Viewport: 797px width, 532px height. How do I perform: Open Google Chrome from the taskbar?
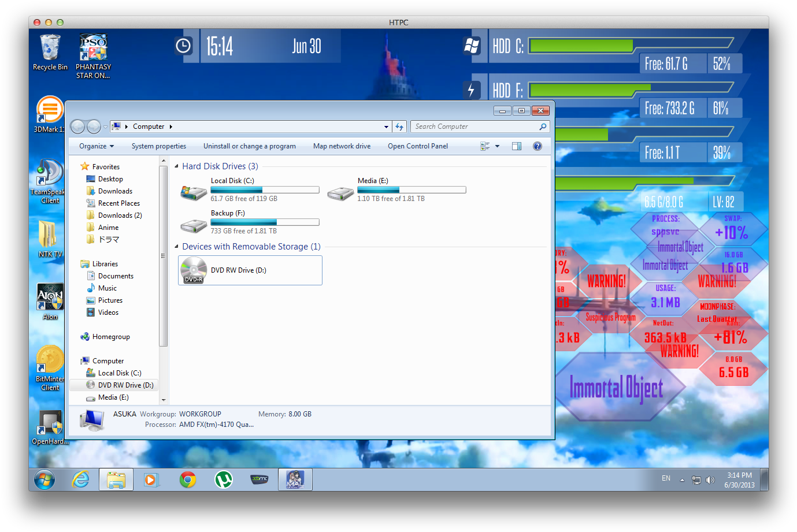pyautogui.click(x=187, y=479)
